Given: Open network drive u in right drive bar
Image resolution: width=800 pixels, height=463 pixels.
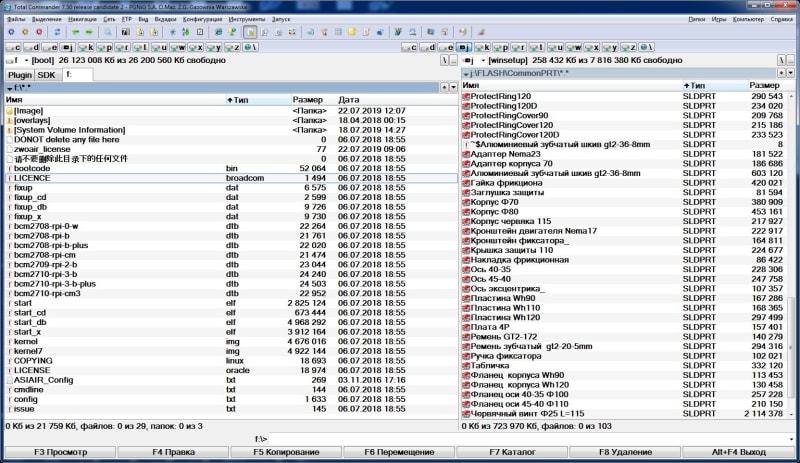Looking at the screenshot, I should [x=555, y=47].
